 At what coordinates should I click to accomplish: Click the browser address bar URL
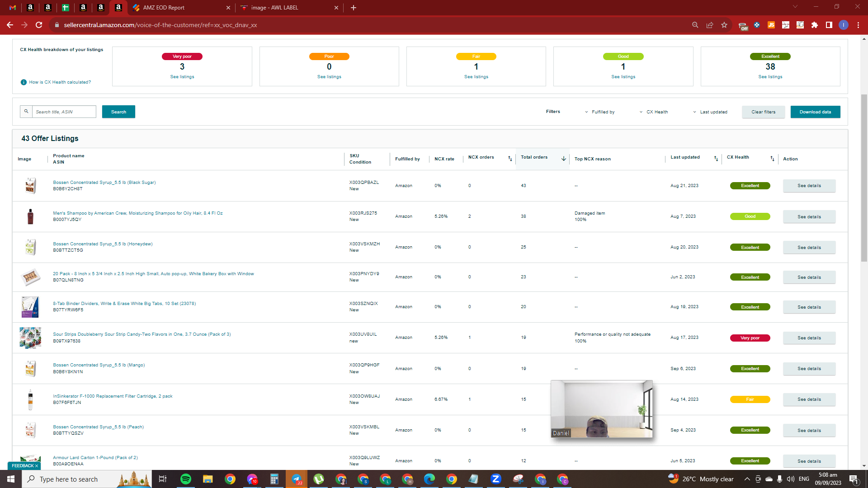tap(160, 25)
